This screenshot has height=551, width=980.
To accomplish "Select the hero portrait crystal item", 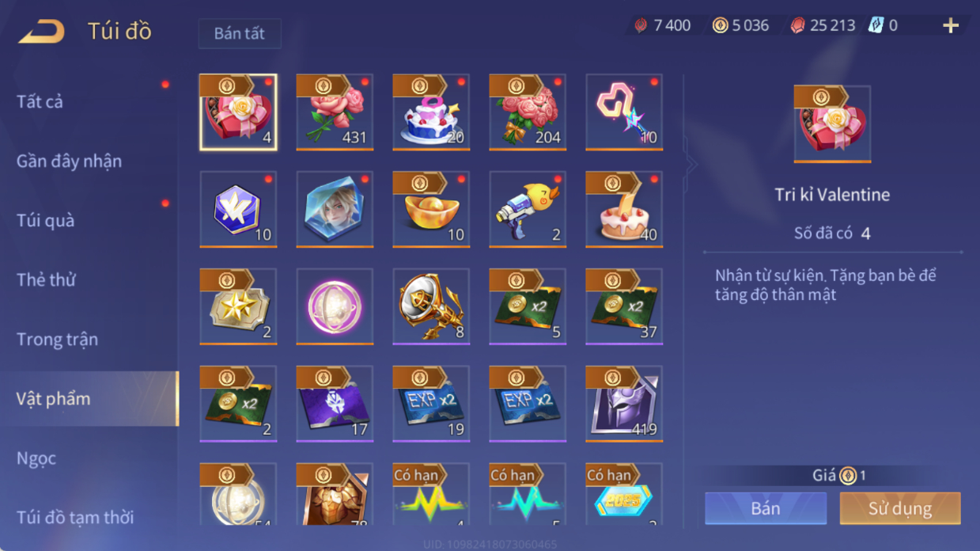I will [335, 209].
